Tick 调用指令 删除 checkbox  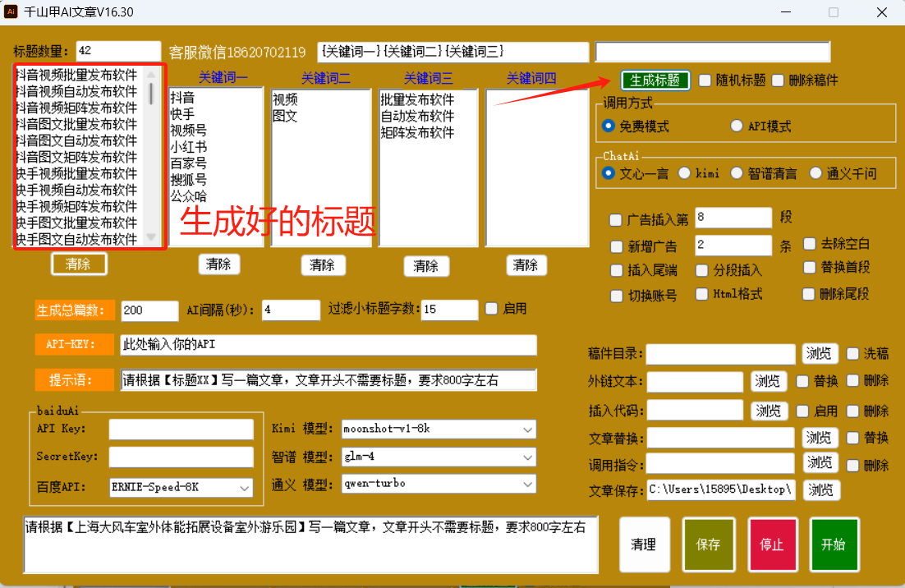click(x=852, y=465)
